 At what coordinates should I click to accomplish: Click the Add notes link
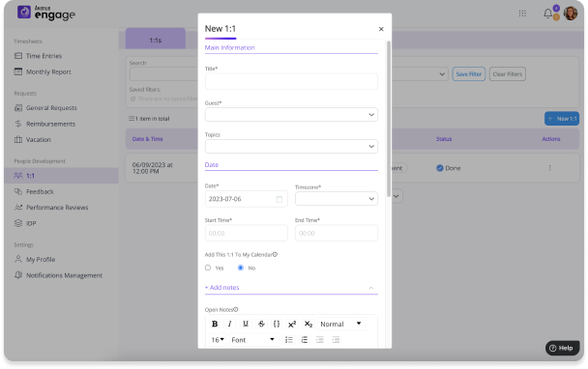tap(222, 287)
